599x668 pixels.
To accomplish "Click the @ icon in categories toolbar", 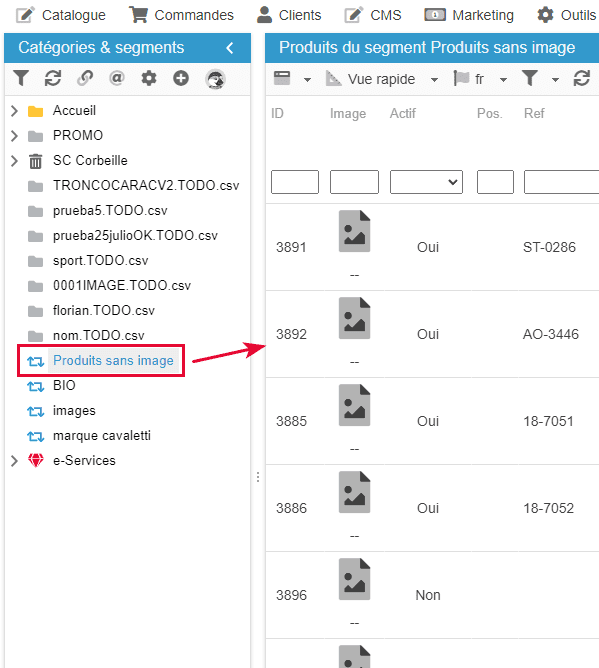I will click(117, 78).
